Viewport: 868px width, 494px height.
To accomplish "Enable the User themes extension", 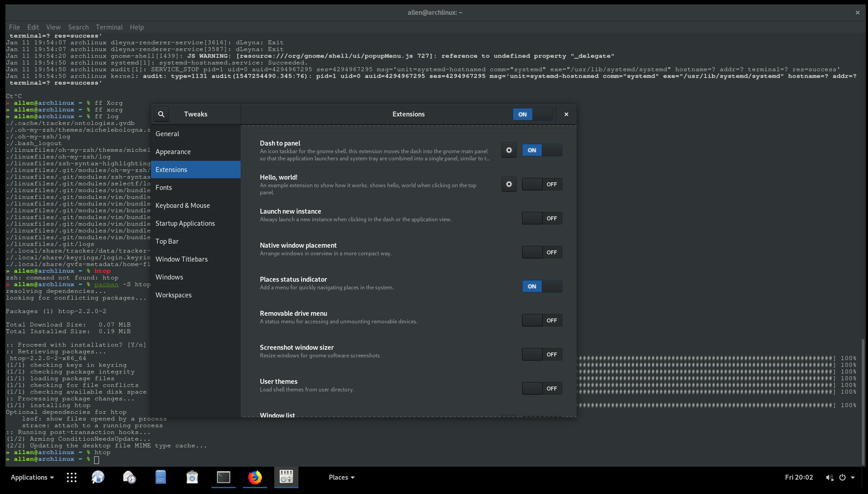I will (542, 388).
